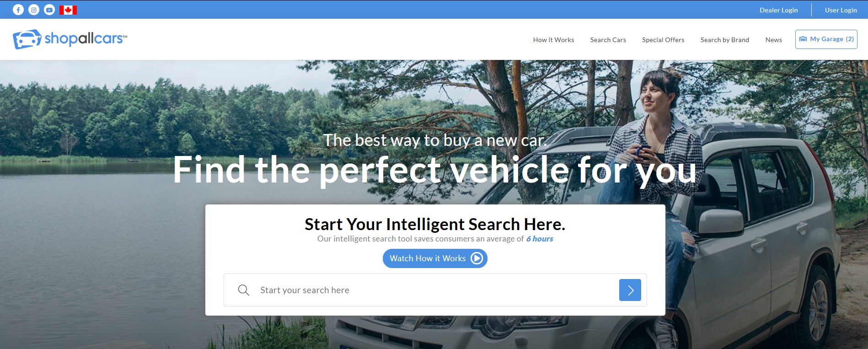Click the garage car icon
The height and width of the screenshot is (349, 868).
click(803, 39)
